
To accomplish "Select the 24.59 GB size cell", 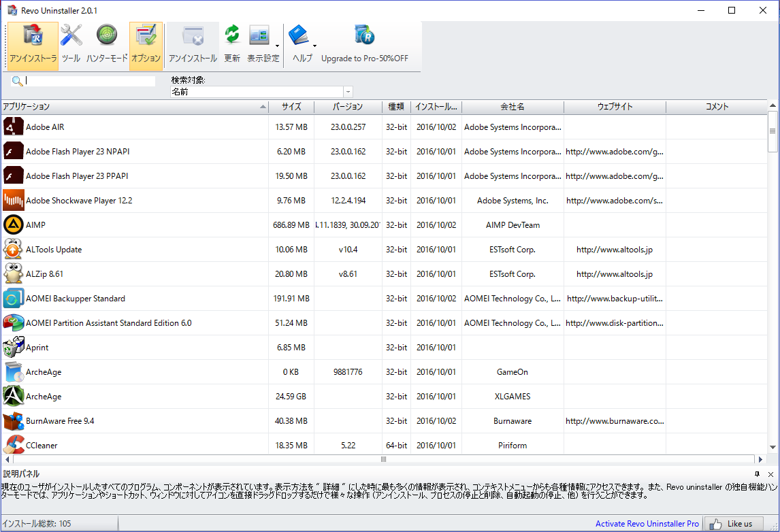I will coord(291,396).
